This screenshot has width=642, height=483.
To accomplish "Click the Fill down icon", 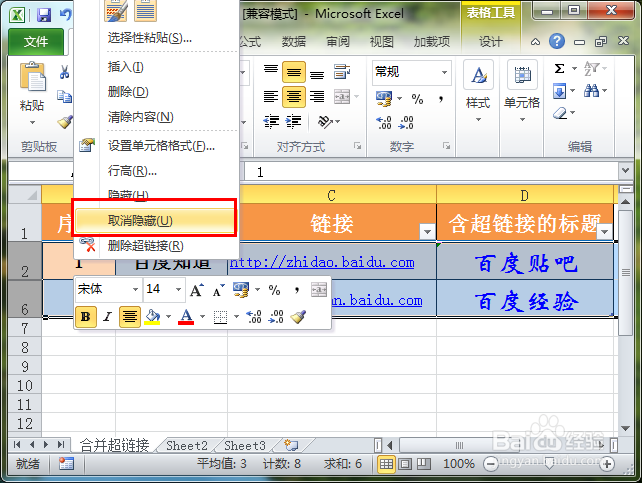I will pyautogui.click(x=559, y=91).
